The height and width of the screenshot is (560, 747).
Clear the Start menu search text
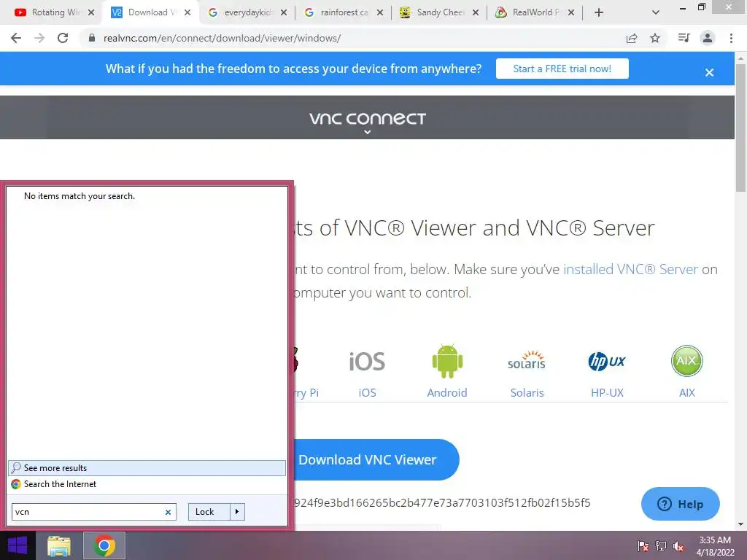(168, 513)
